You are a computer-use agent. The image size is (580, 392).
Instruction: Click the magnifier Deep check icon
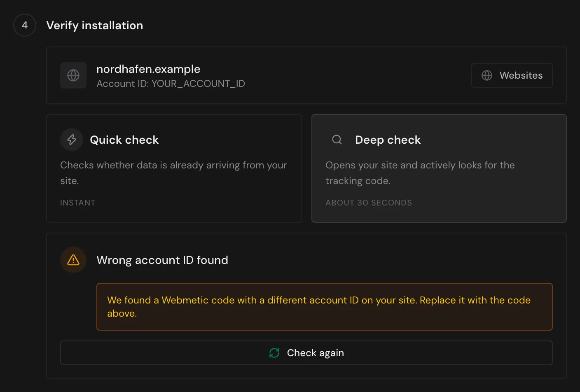337,140
